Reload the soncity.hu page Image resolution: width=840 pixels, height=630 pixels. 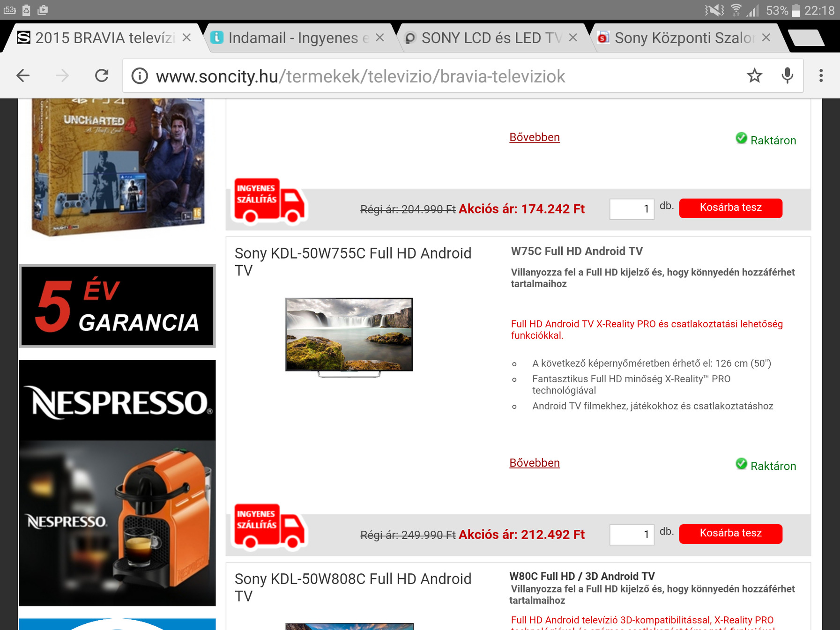102,75
